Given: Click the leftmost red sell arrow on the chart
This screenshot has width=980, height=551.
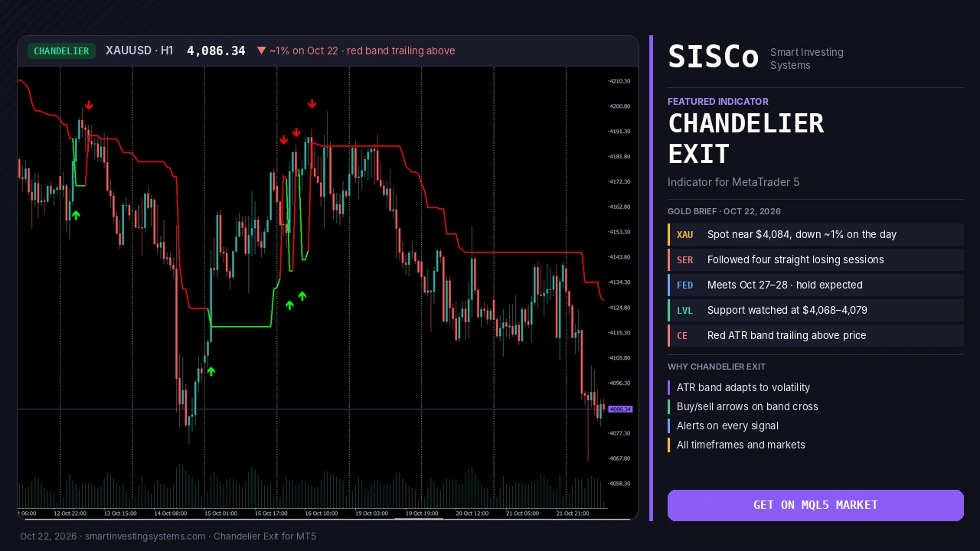Looking at the screenshot, I should click(x=89, y=106).
